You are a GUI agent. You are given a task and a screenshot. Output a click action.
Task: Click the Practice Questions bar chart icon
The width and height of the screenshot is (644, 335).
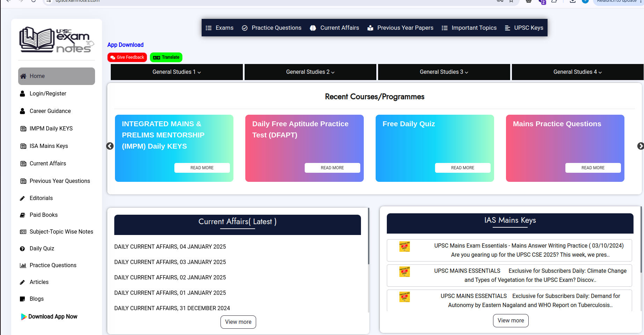tap(23, 265)
